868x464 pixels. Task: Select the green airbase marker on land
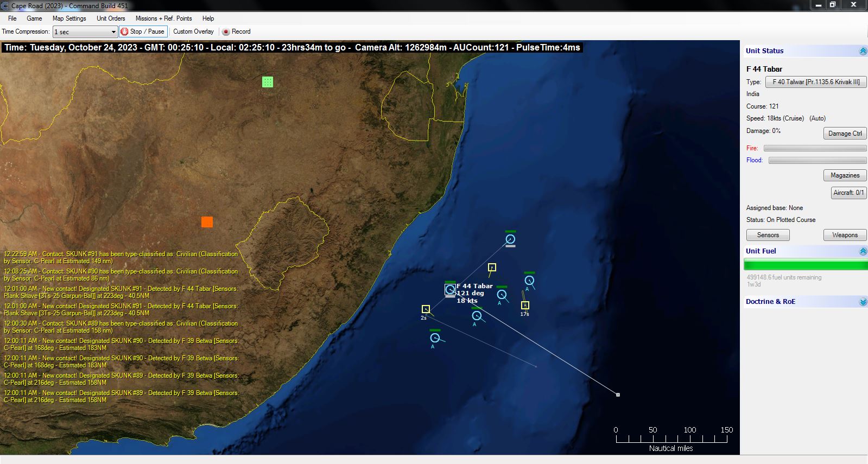[x=268, y=82]
